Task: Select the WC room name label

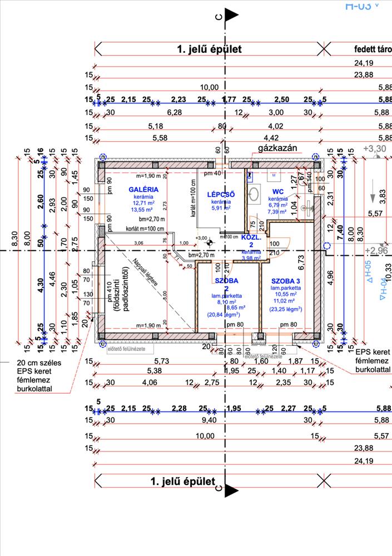Action: 278,191
